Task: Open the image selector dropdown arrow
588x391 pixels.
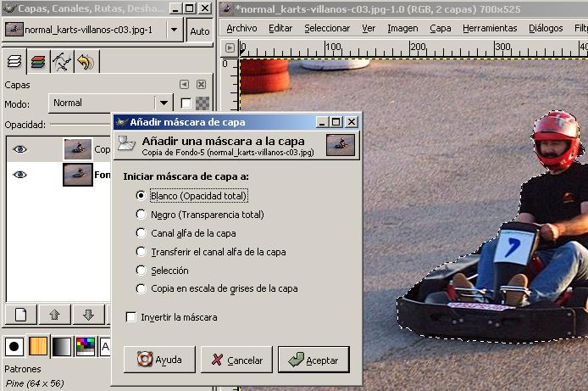Action: pos(174,30)
